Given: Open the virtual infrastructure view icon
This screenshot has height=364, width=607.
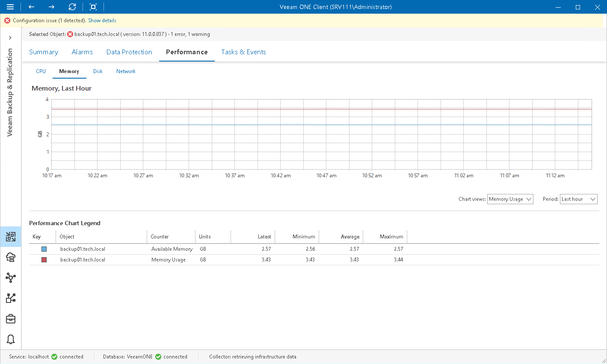Looking at the screenshot, I should 11,257.
